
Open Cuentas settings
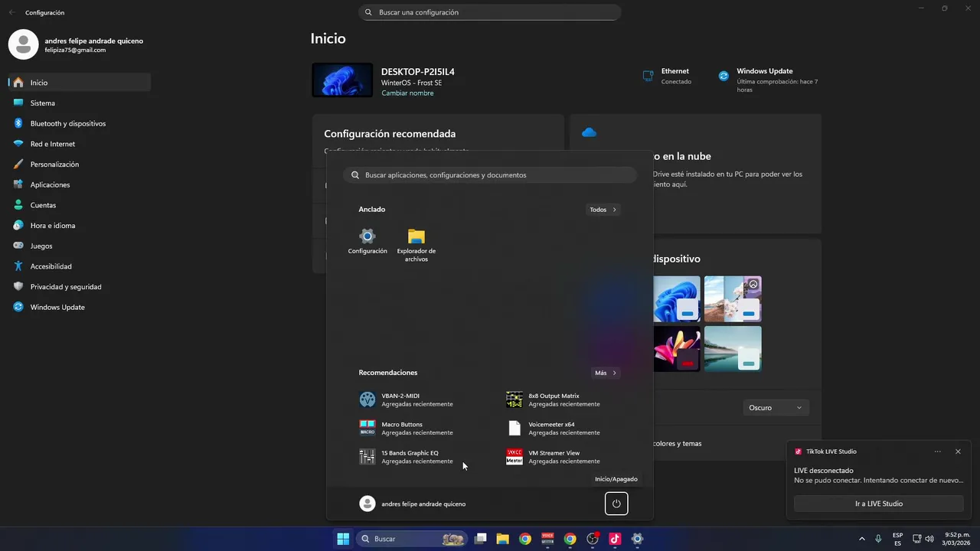[x=80, y=205]
